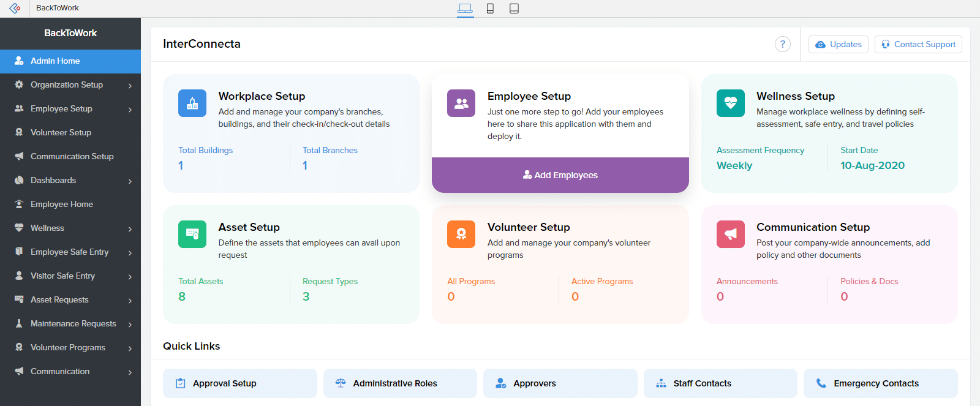Click the back arrow logo icon

(15, 8)
